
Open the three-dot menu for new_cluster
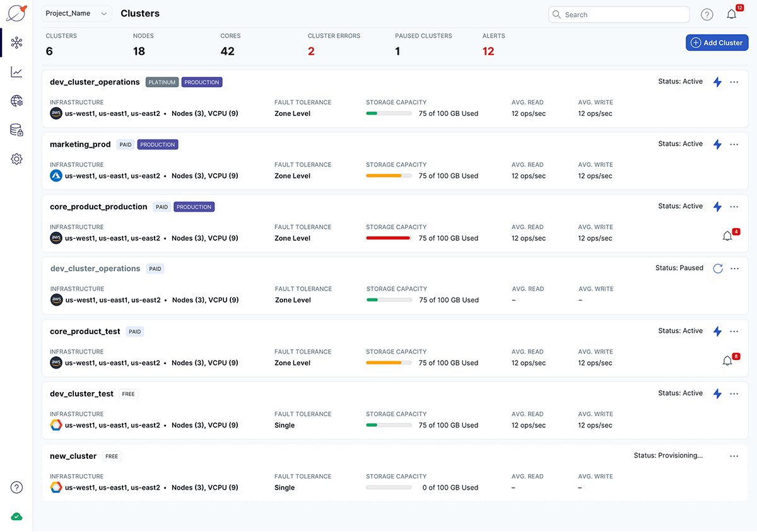tap(734, 456)
